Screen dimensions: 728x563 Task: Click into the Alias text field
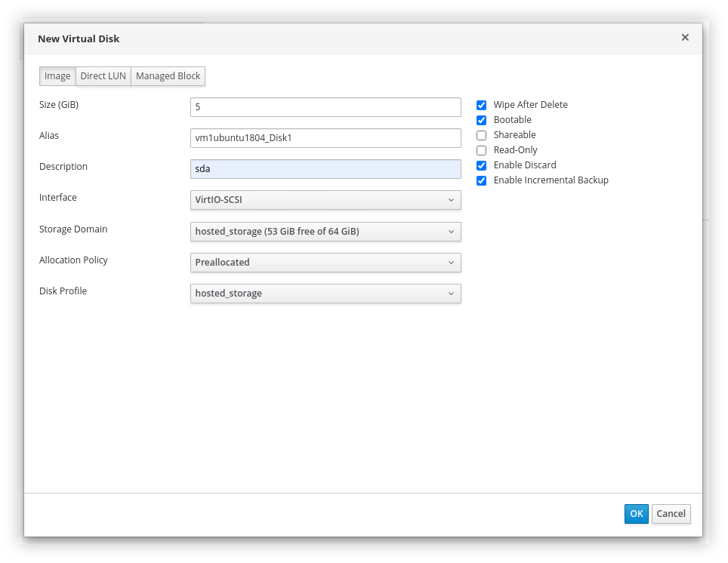tap(325, 138)
